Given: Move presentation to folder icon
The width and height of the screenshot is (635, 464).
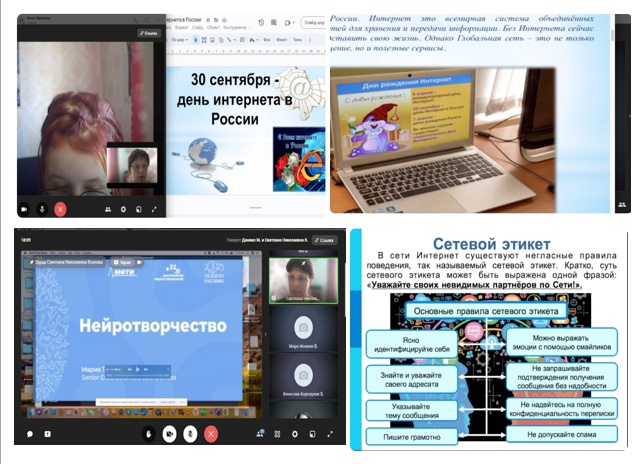Looking at the screenshot, I should [216, 20].
